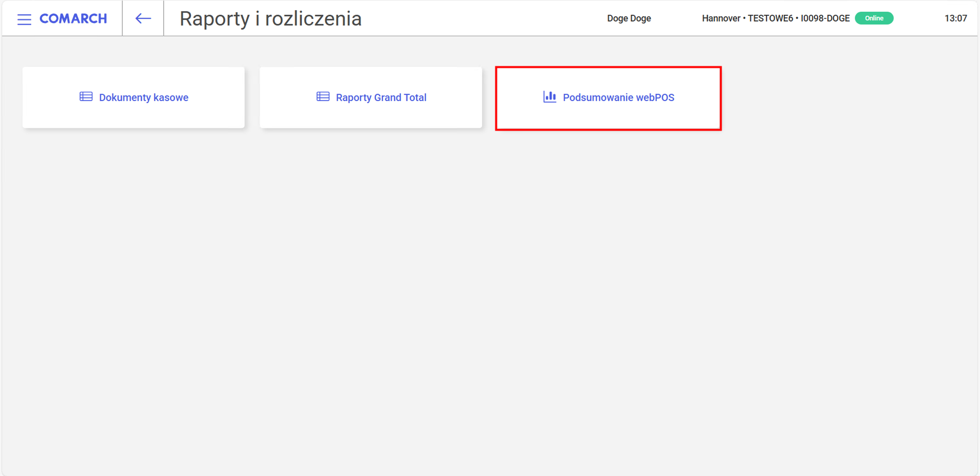Open the Dokumenty kasowe tile

[134, 97]
